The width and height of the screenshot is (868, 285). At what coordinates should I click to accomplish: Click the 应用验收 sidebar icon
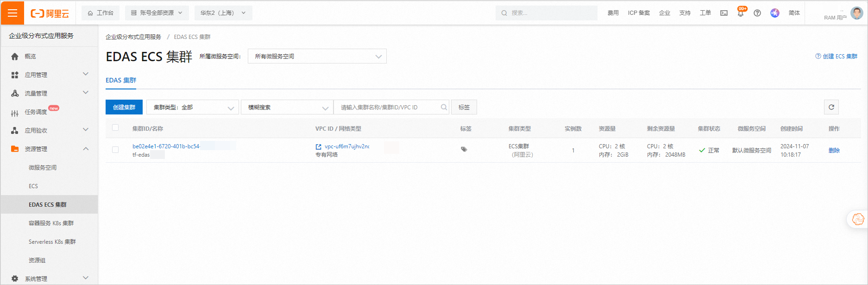(x=15, y=130)
